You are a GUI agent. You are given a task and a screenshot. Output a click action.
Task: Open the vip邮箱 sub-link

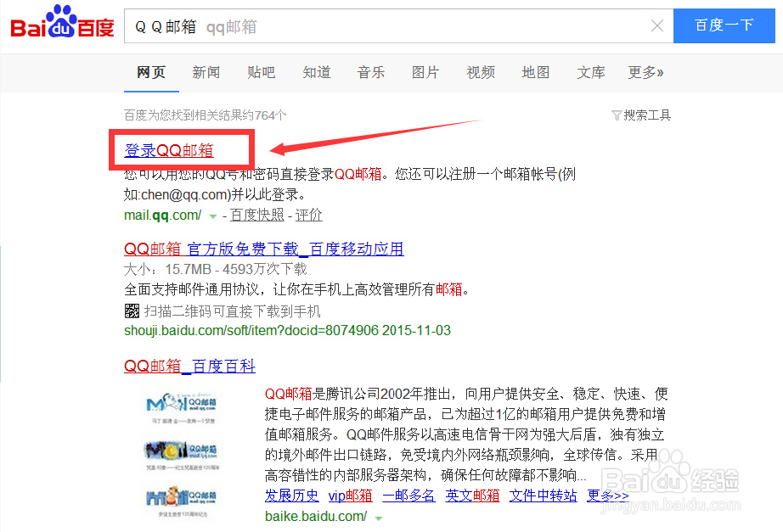coord(351,496)
